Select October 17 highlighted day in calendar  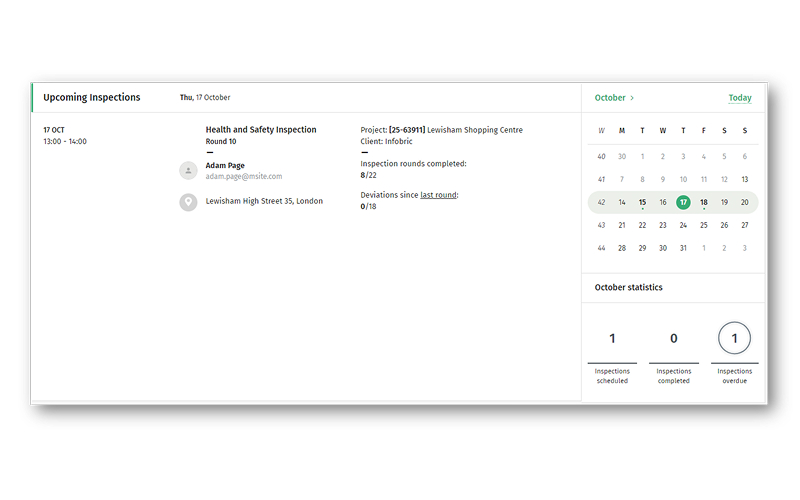click(x=683, y=202)
